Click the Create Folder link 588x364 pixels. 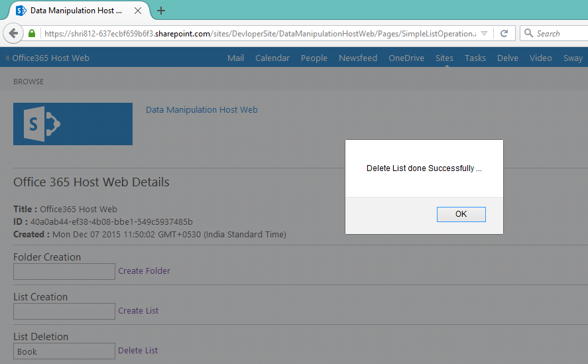pos(144,271)
